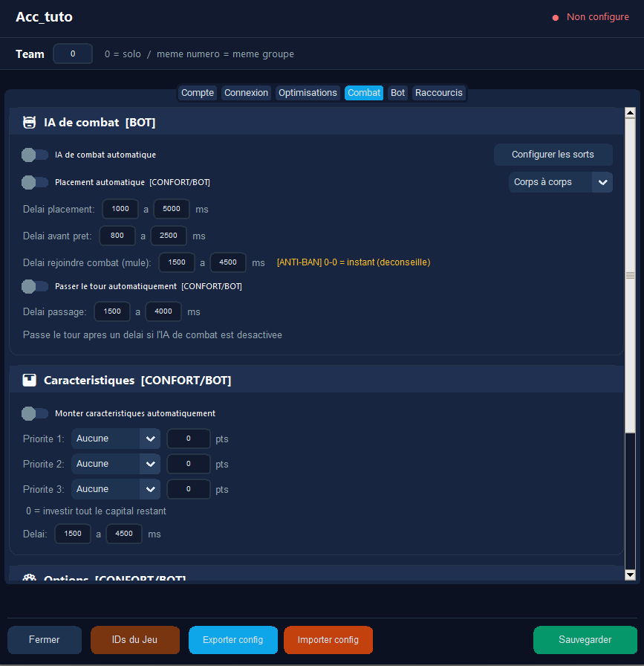The width and height of the screenshot is (644, 666).
Task: Click the Exporter config button
Action: click(232, 640)
